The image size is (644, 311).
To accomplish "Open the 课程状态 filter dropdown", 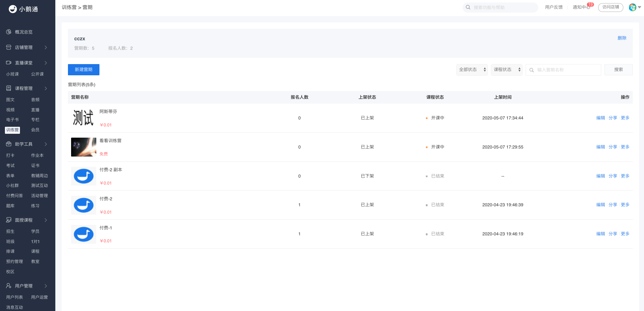I will pos(507,70).
